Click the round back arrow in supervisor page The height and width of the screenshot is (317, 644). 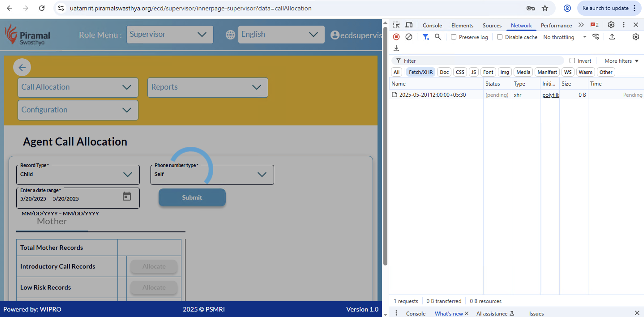(x=22, y=68)
